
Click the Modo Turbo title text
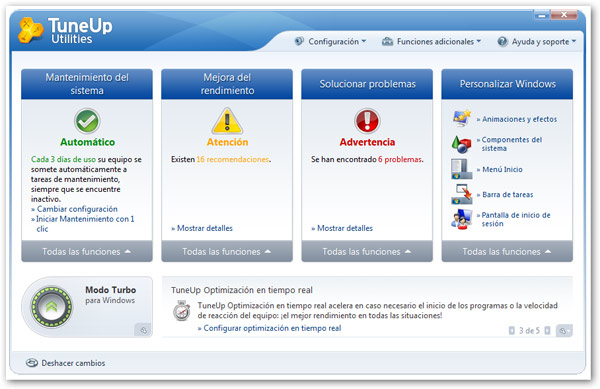pyautogui.click(x=111, y=290)
